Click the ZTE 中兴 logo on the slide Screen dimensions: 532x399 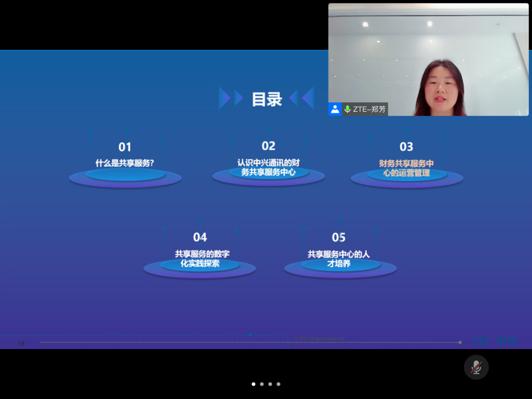[495, 341]
